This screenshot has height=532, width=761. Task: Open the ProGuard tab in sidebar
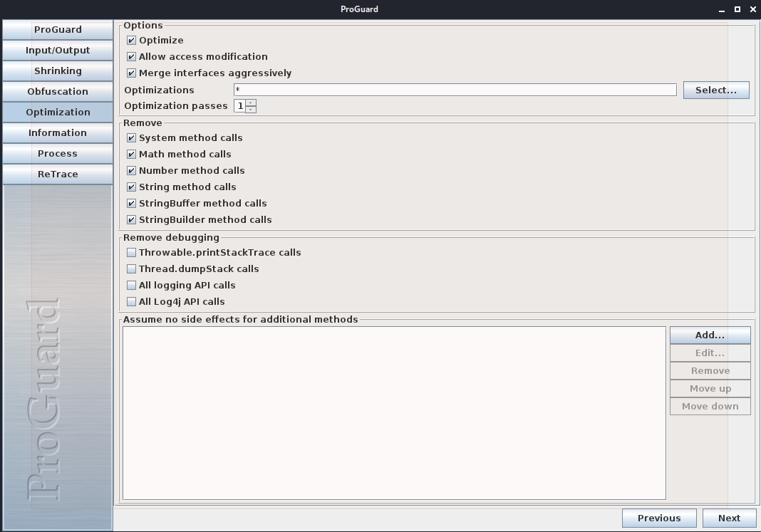[x=58, y=30]
